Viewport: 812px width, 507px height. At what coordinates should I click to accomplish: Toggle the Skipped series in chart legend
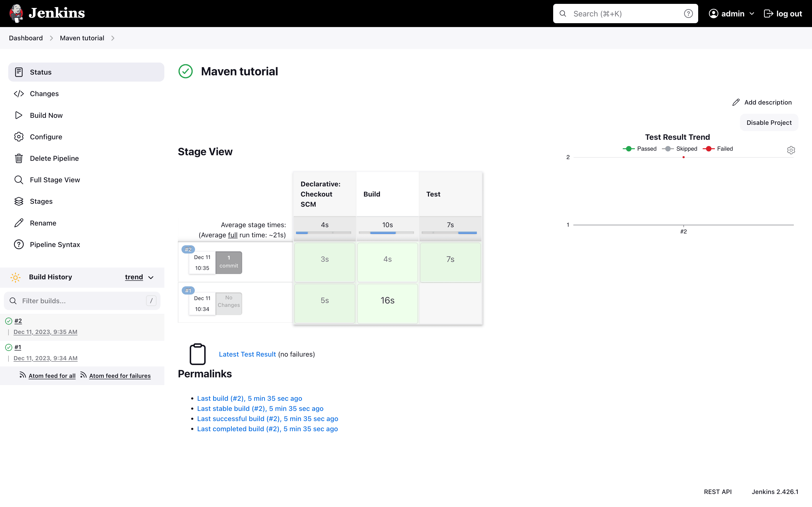pyautogui.click(x=680, y=148)
